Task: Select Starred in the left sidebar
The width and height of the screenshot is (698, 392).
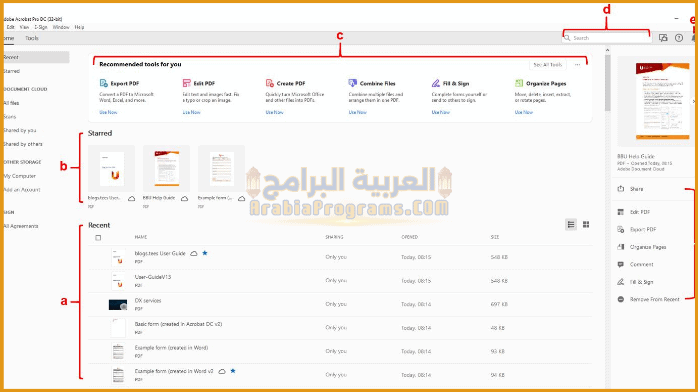Action: coord(12,71)
